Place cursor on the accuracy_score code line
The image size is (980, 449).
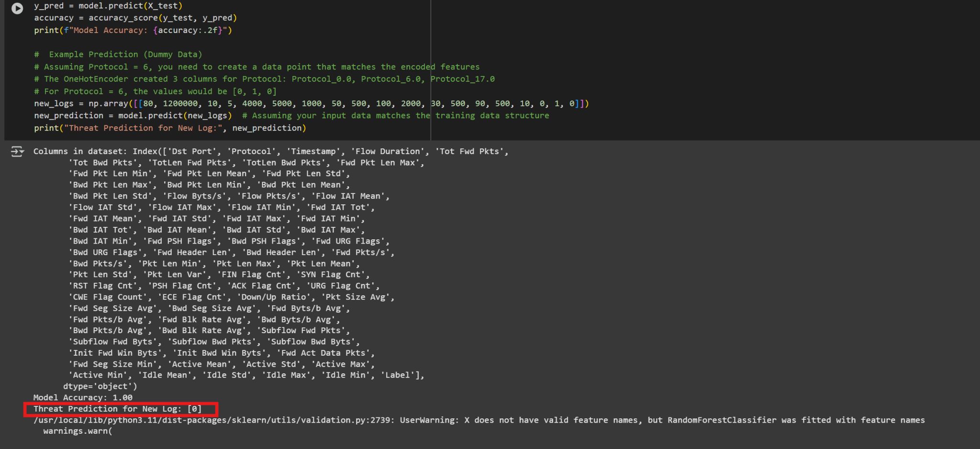click(x=135, y=18)
